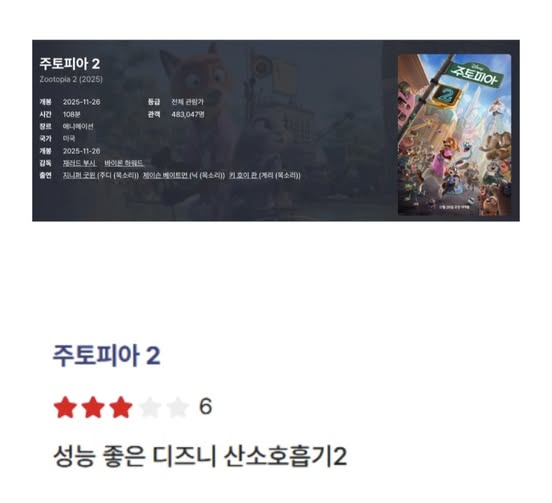Image resolution: width=552 pixels, height=503 pixels.
Task: Open director link 재러드 부시
Action: (79, 163)
